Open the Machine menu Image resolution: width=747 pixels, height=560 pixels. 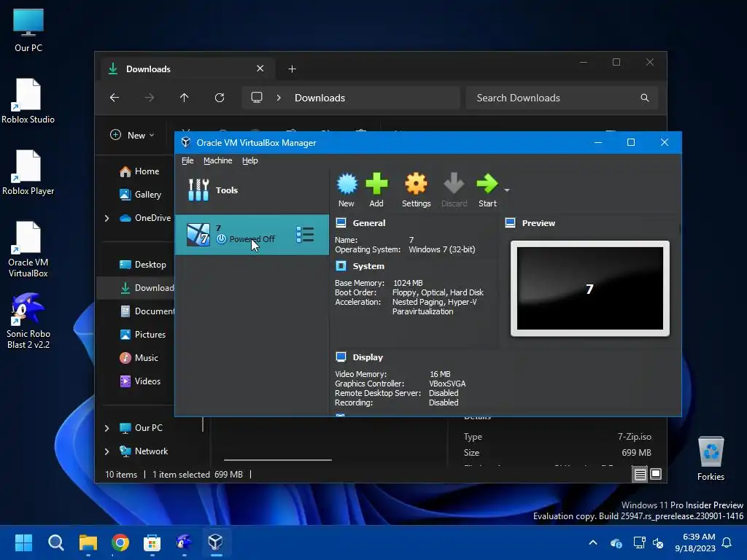217,160
